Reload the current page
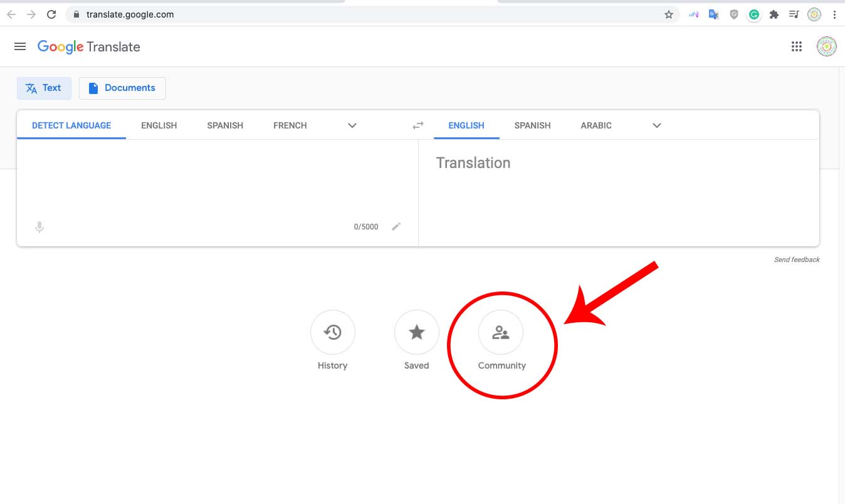845x504 pixels. point(52,14)
